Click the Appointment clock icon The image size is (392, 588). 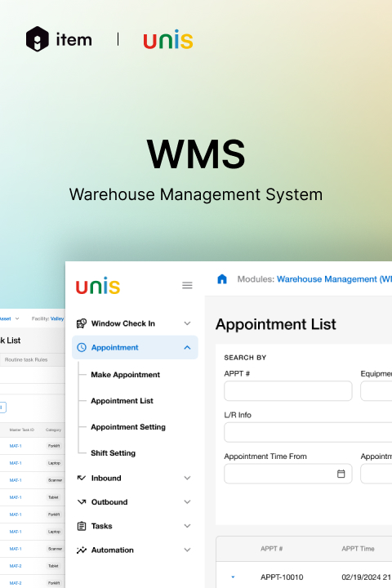pyautogui.click(x=82, y=348)
